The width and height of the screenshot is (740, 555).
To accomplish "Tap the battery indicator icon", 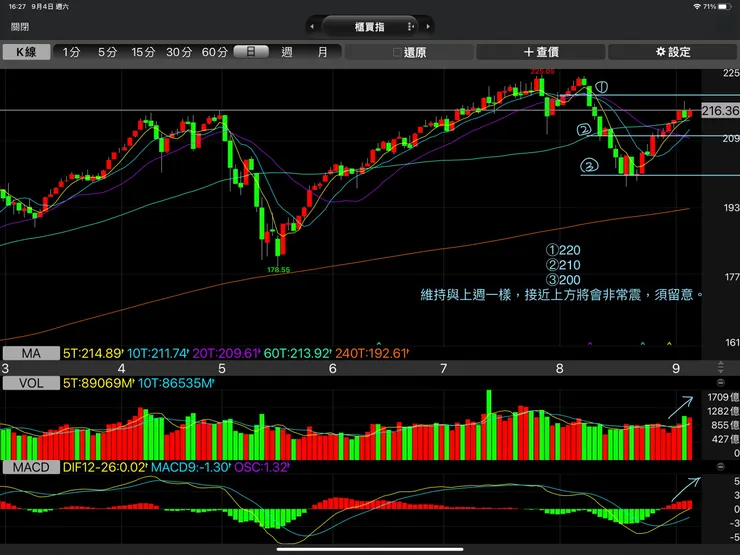I will [x=725, y=7].
